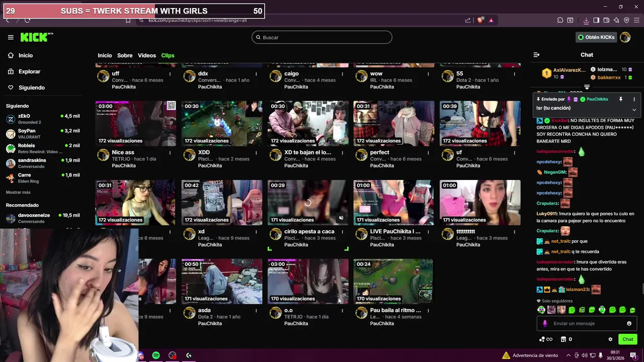Open options menu for clip 'Nice ass'
644x362 pixels.
[170, 153]
